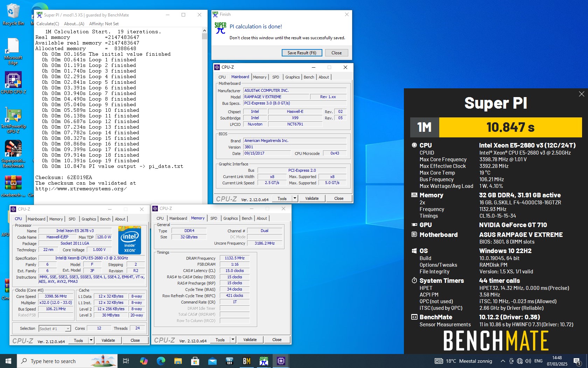Image resolution: width=588 pixels, height=368 pixels.
Task: Click Close button in Finish dialog
Action: tap(337, 53)
